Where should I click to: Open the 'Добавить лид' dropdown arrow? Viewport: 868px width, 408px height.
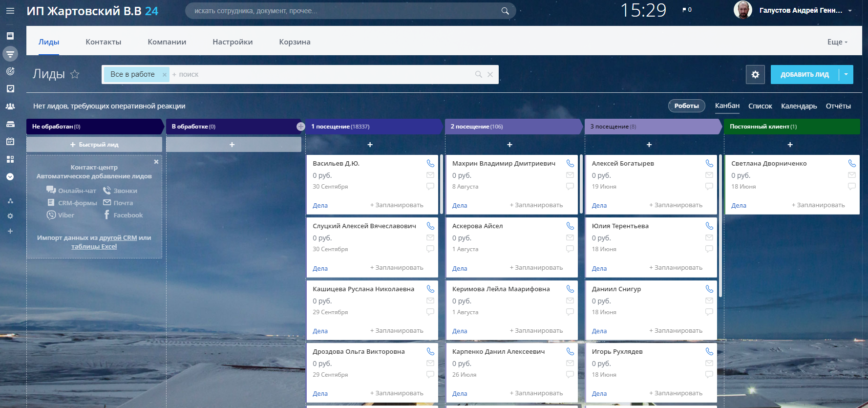point(847,74)
